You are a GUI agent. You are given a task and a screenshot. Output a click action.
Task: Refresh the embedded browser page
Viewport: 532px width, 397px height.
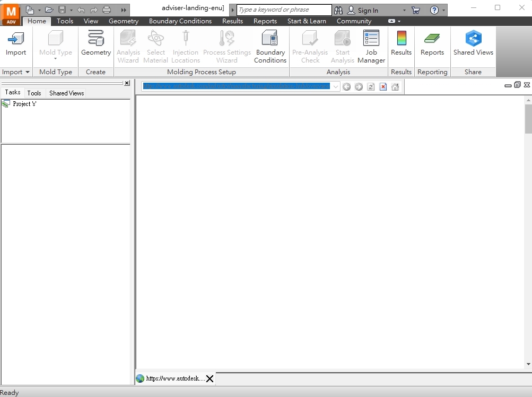[371, 87]
